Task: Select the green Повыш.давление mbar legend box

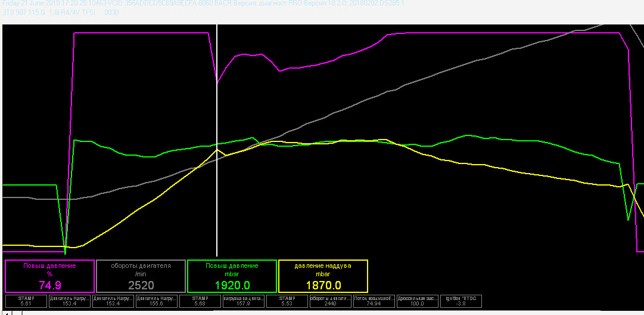Action: click(x=232, y=276)
